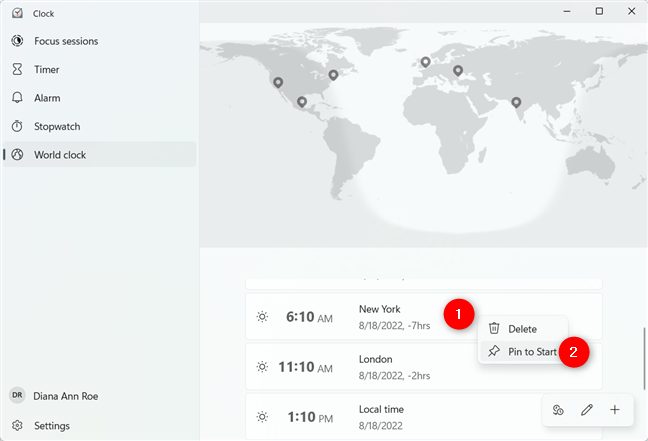
Task: Select the New York clock entry
Action: [x=350, y=316]
